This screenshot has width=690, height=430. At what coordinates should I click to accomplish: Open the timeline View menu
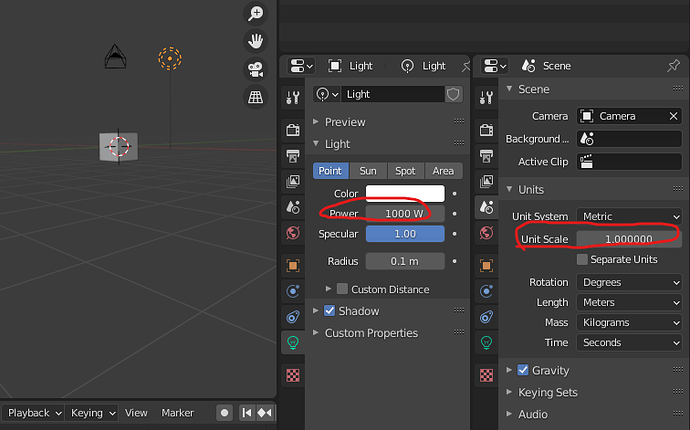coord(136,413)
